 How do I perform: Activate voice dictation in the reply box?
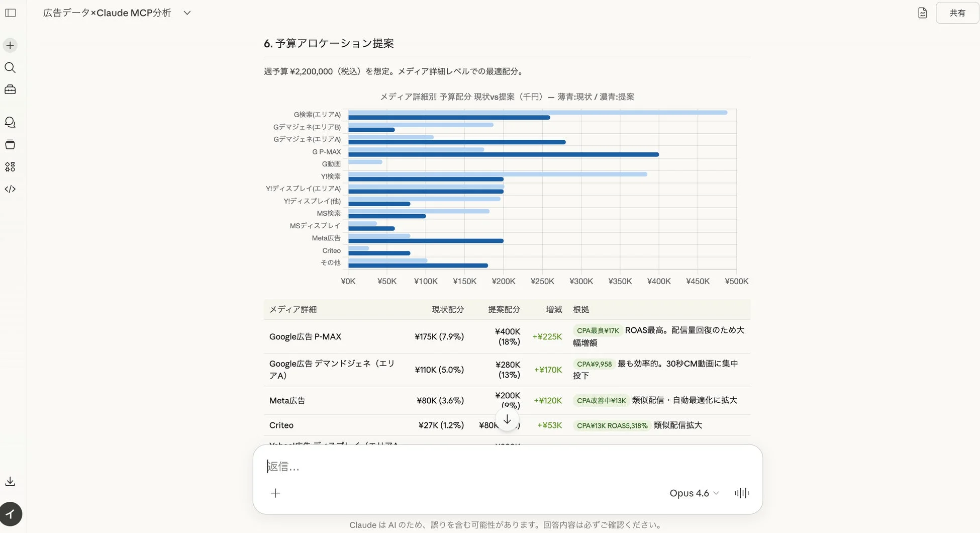[x=741, y=493]
